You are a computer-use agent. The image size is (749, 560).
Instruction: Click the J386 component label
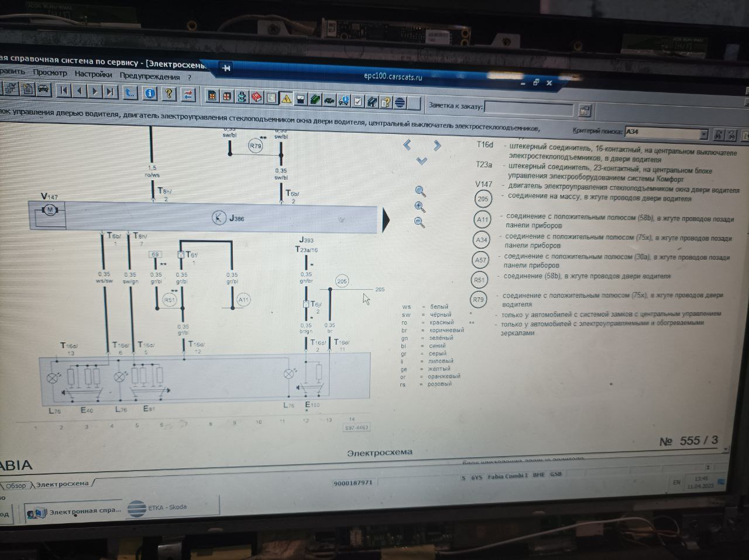point(236,218)
